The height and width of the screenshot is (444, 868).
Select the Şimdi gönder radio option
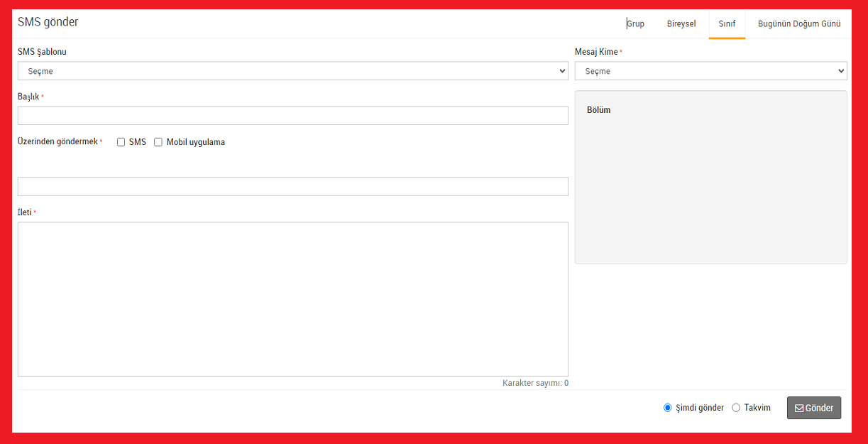tap(667, 408)
